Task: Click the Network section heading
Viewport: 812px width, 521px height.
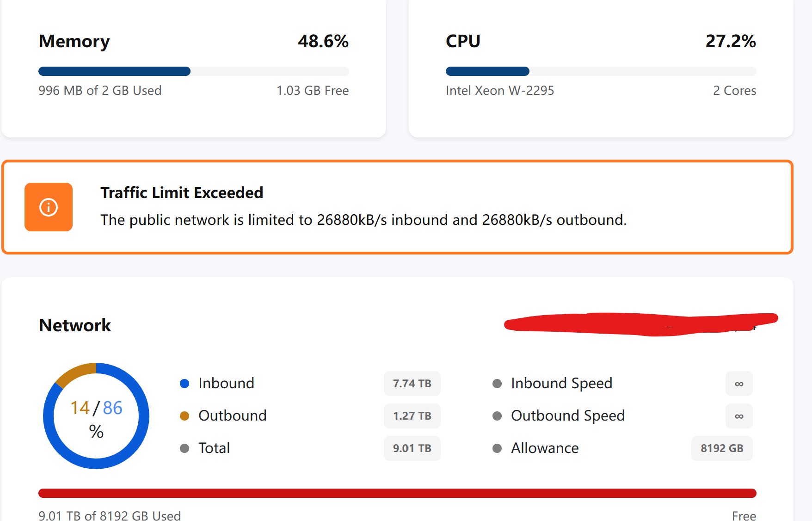Action: 75,325
